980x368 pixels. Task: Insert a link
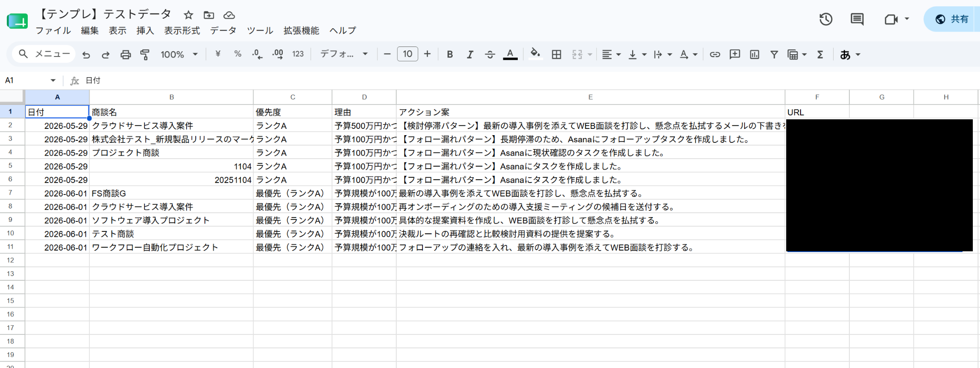715,55
